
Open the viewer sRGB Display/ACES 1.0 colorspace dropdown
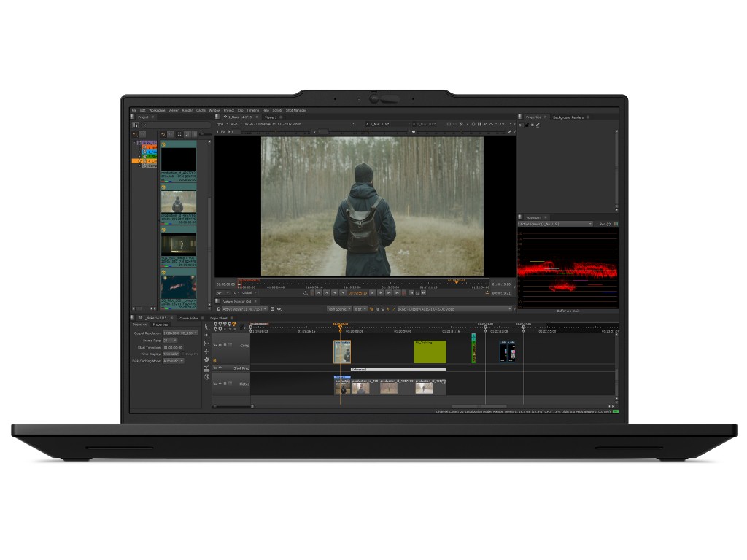click(299, 124)
